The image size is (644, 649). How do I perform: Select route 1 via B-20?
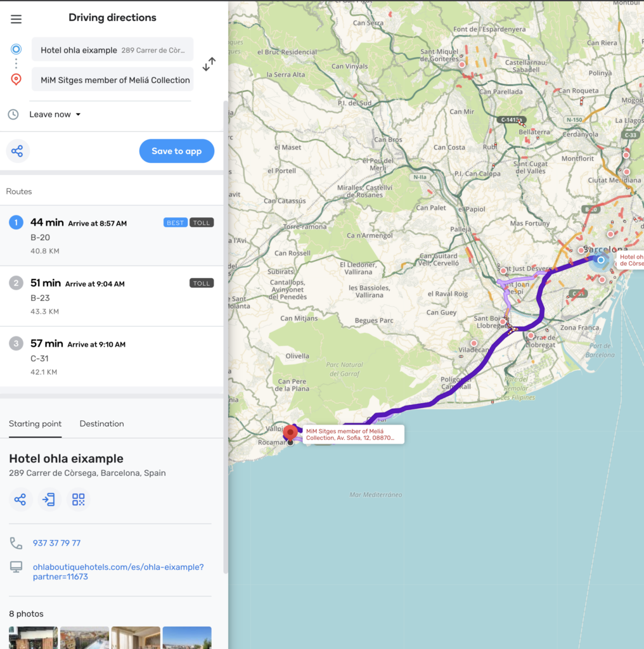point(111,236)
